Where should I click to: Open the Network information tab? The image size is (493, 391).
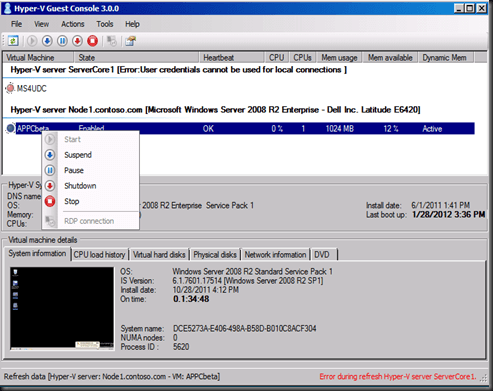[275, 255]
